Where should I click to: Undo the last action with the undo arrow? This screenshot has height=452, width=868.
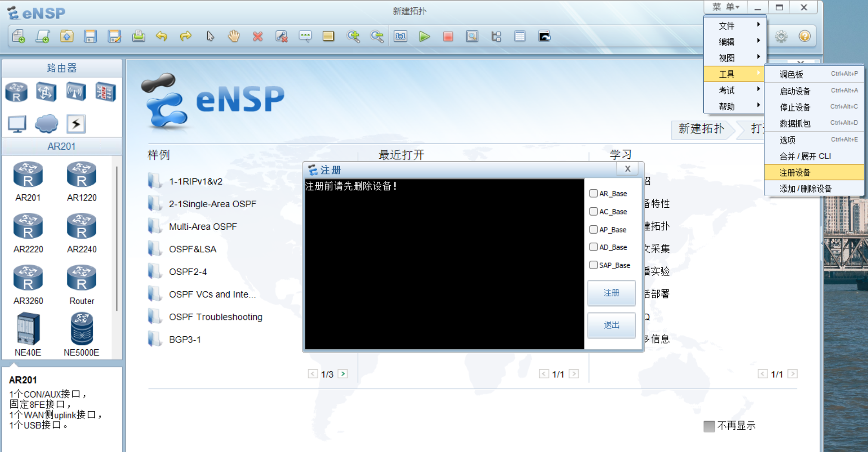(x=162, y=37)
